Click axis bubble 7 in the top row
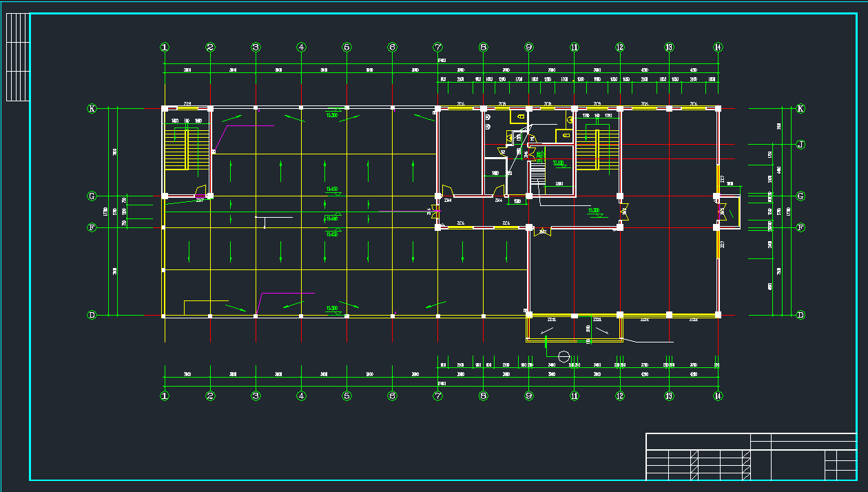The image size is (868, 492). click(438, 48)
